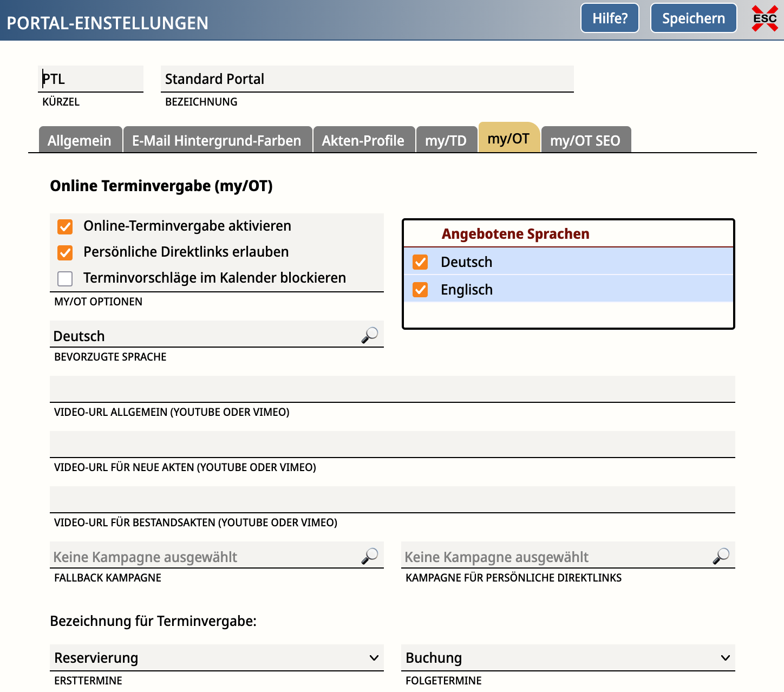Expand the Folgetermine Buchung dropdown
Image resolution: width=784 pixels, height=692 pixels.
568,658
